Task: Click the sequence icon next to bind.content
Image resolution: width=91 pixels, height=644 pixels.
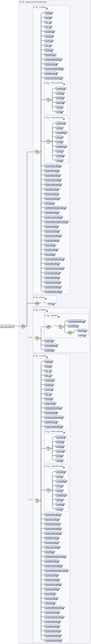Action: click(x=23, y=326)
